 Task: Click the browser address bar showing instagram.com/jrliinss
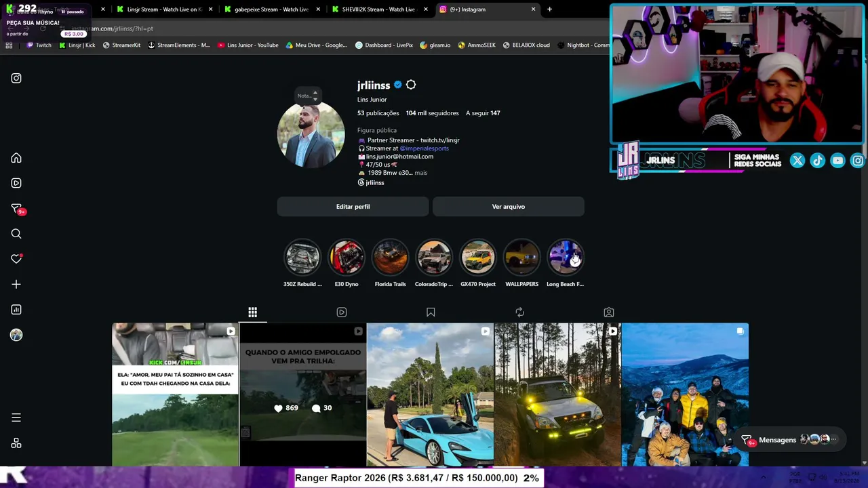[x=325, y=28]
